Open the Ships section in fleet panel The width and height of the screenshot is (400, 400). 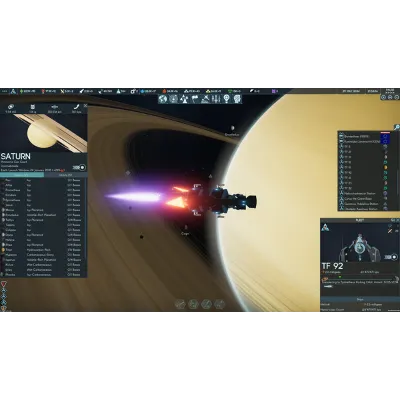point(360,299)
